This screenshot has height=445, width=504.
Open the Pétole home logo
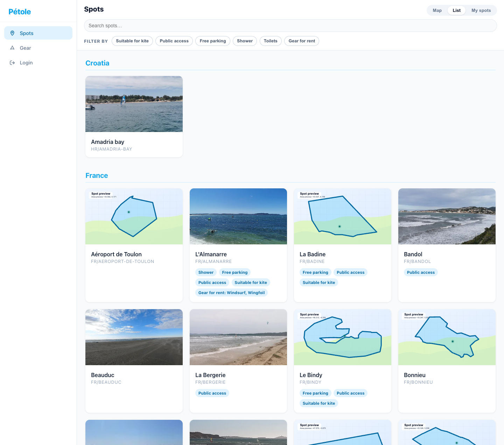point(20,12)
